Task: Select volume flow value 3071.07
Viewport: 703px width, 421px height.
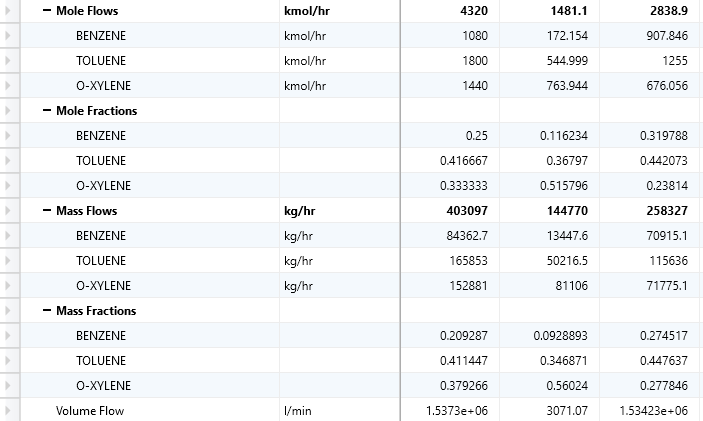Action: [569, 411]
